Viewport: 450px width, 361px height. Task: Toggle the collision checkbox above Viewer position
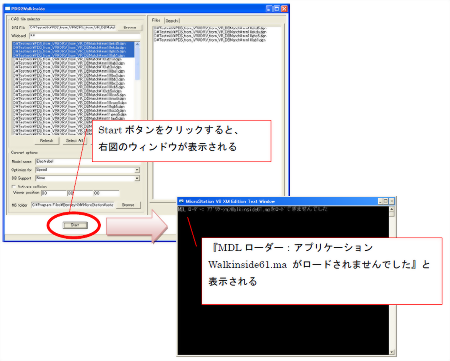pyautogui.click(x=14, y=187)
